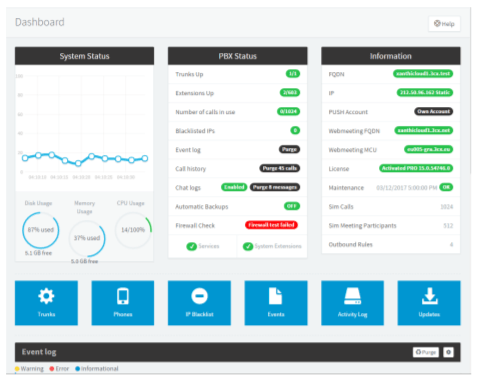This screenshot has height=381, width=488.
Task: Open the Activity Log tile
Action: 352,303
